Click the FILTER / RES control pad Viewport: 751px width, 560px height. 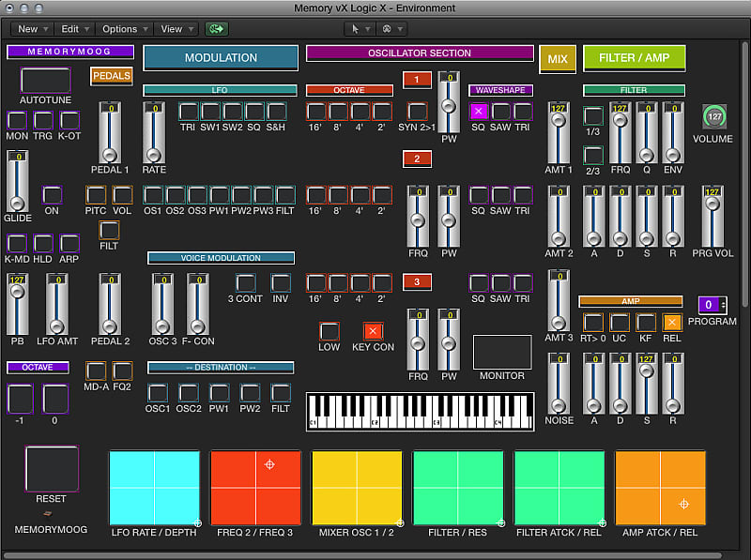[458, 488]
